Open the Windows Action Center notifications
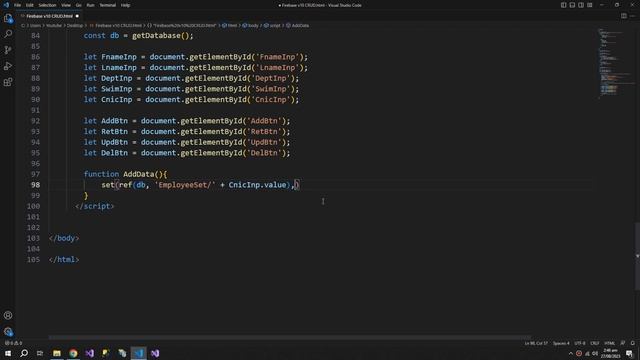Viewport: 640px width, 360px height. (x=629, y=353)
